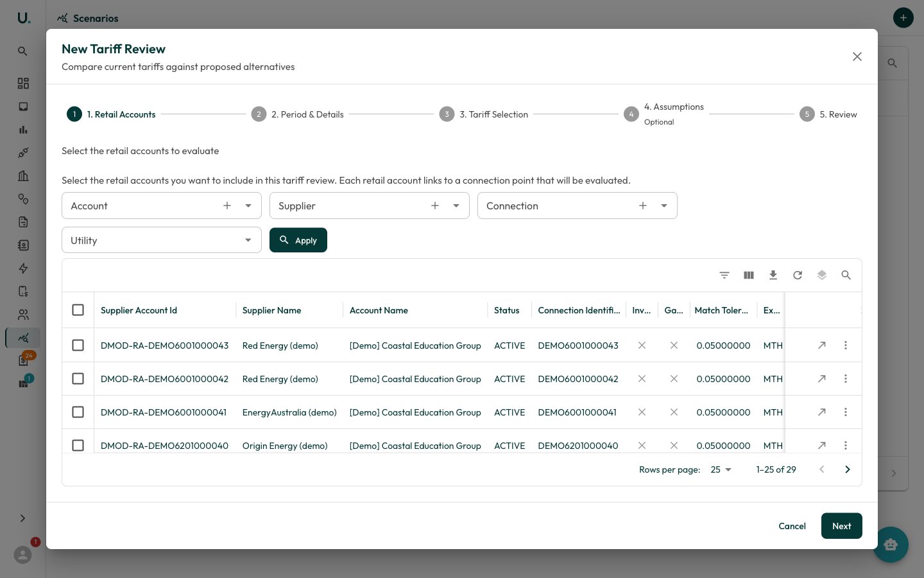Open the sidebar lightning bolt icon
Screen dimensions: 924x578
pos(23,268)
